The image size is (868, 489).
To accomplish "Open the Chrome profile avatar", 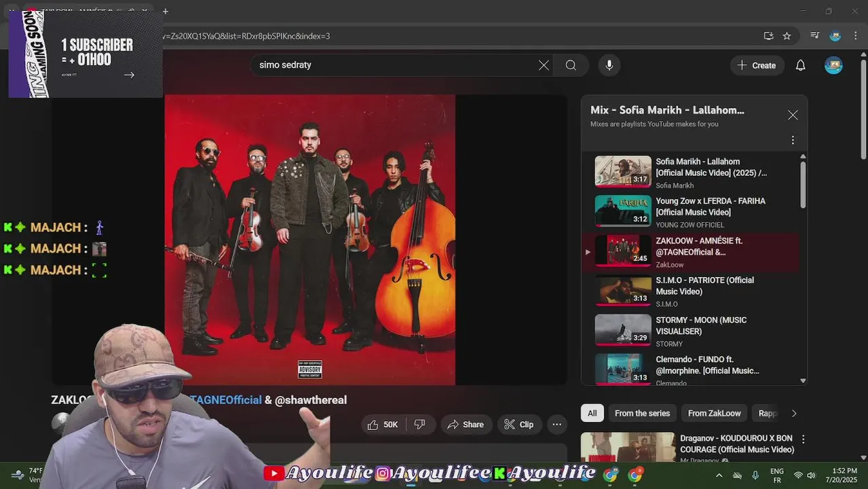I will (x=835, y=36).
